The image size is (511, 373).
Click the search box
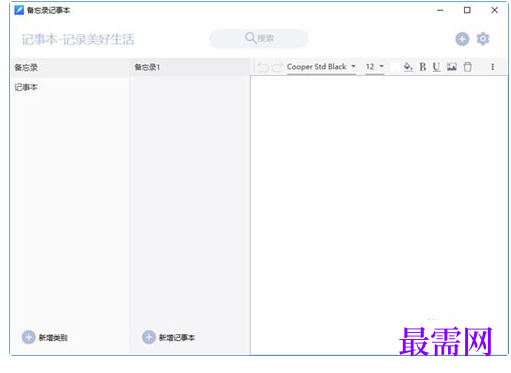[259, 38]
